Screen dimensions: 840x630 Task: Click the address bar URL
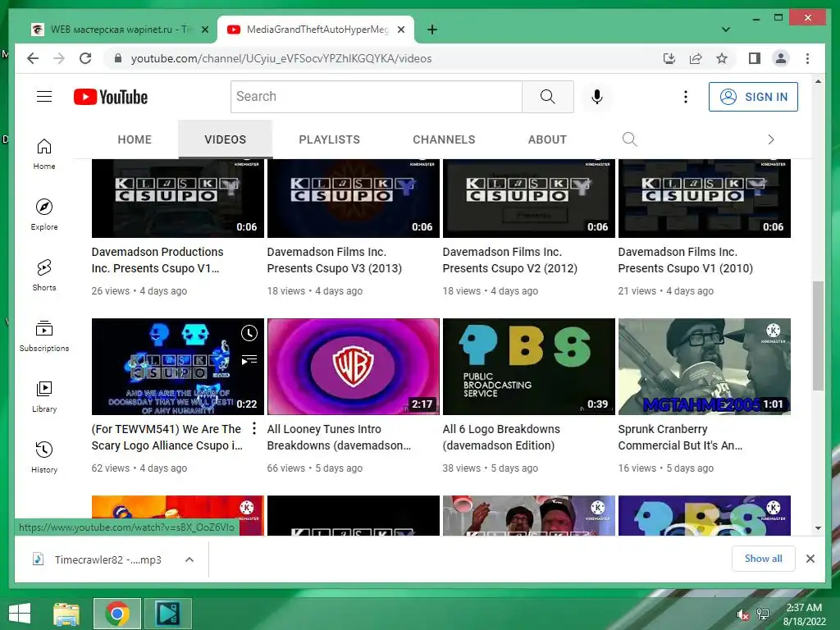point(281,58)
